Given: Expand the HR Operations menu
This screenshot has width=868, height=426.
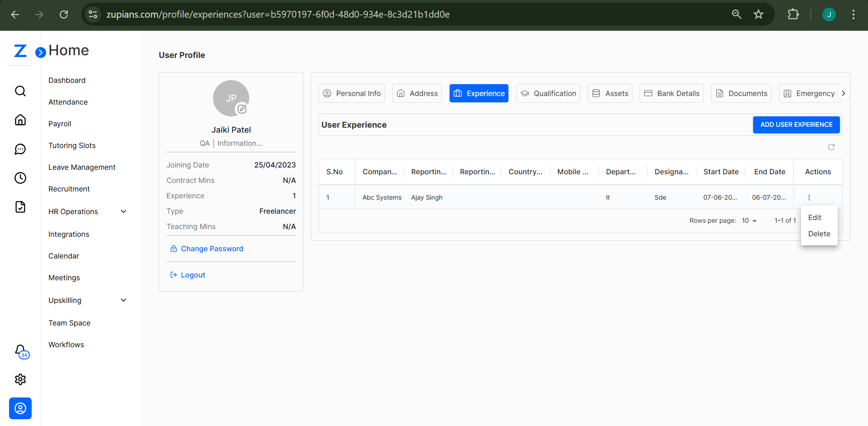Looking at the screenshot, I should [123, 211].
